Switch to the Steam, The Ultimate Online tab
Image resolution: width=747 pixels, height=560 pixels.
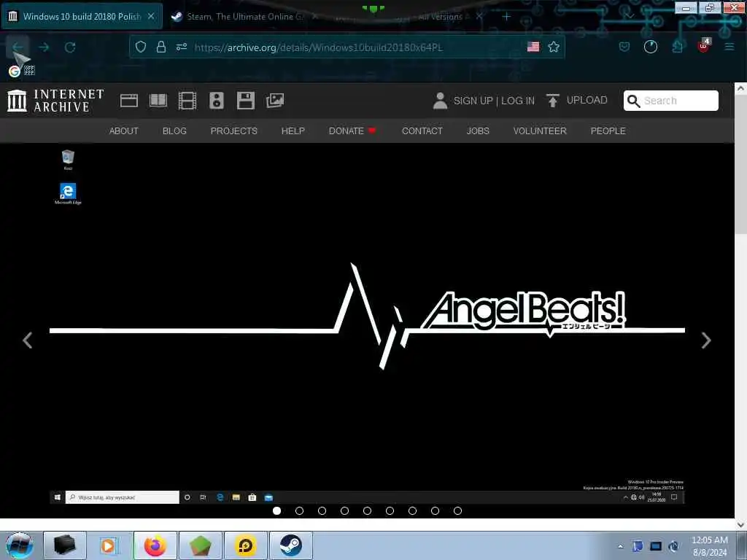click(244, 17)
